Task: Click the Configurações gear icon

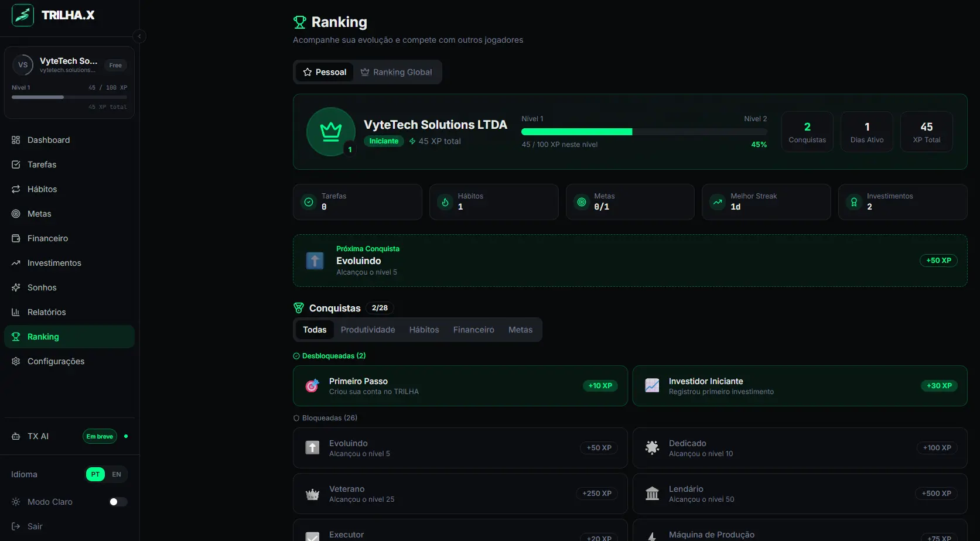Action: point(16,361)
